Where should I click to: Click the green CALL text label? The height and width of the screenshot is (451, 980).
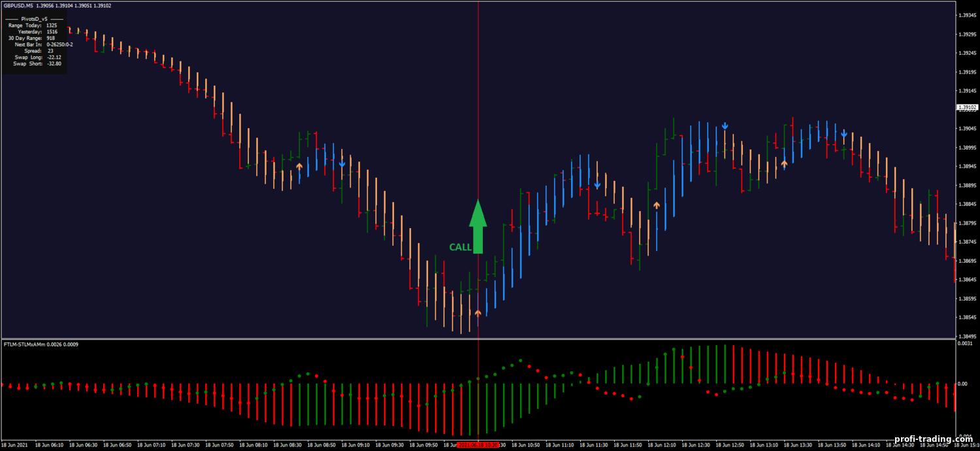click(460, 247)
